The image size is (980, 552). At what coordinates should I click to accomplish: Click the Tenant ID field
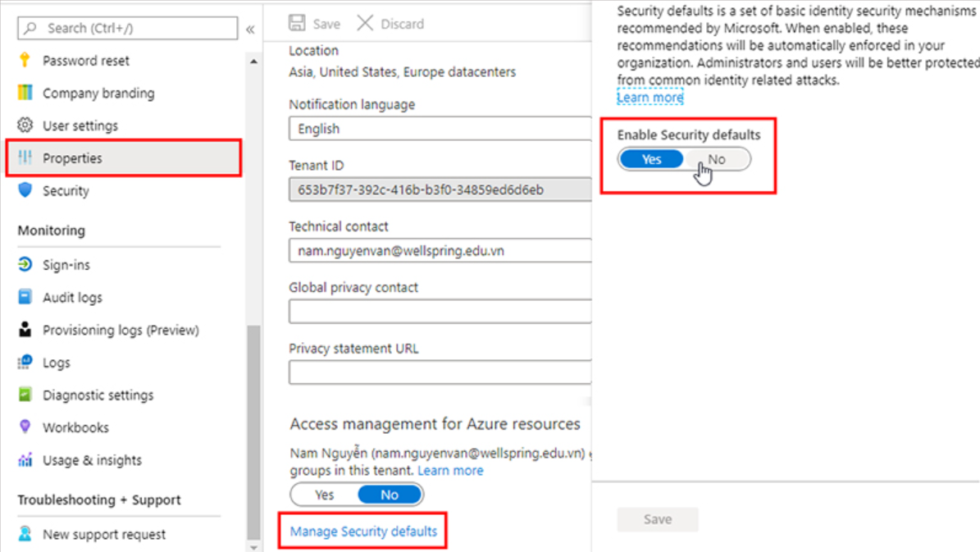tap(440, 189)
